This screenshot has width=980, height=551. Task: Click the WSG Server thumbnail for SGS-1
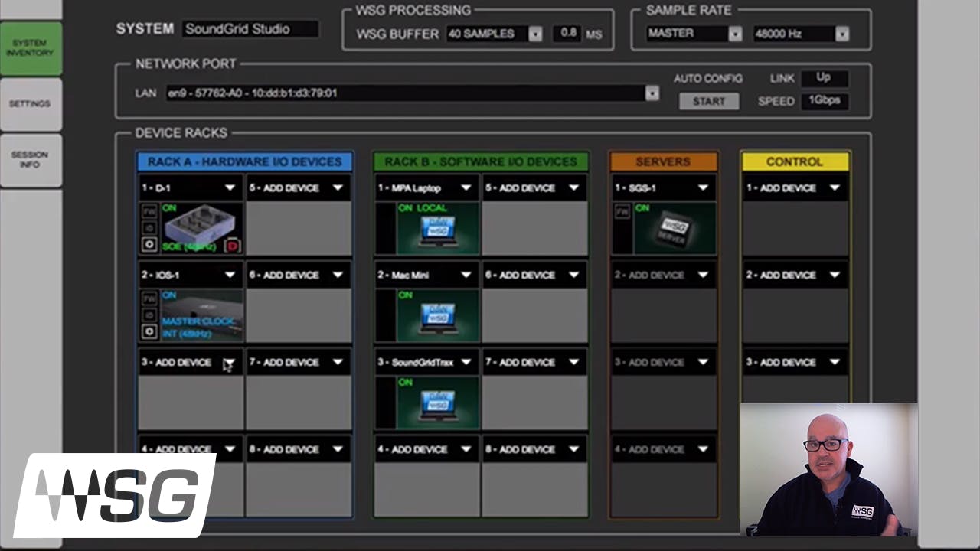tap(672, 227)
